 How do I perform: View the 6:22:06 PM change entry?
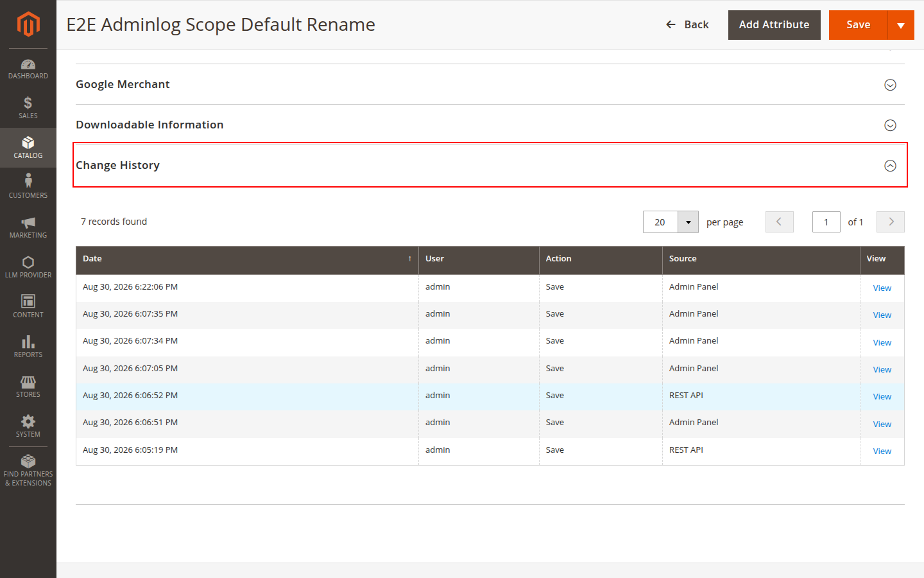(882, 288)
